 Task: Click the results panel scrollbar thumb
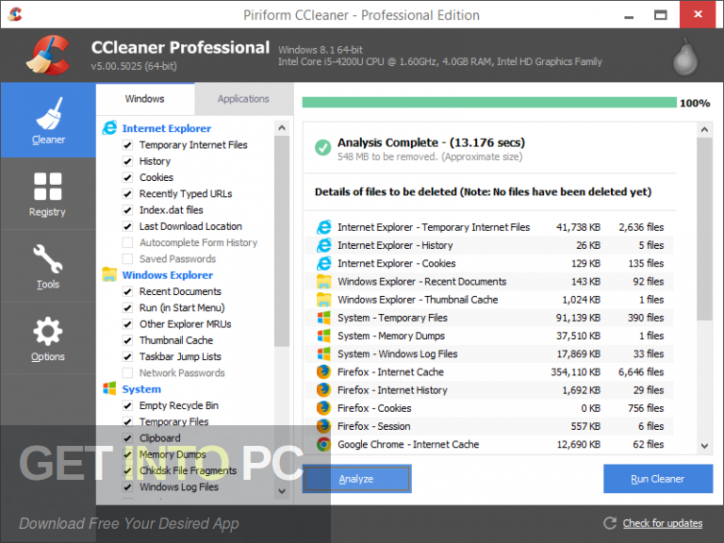tap(704, 229)
